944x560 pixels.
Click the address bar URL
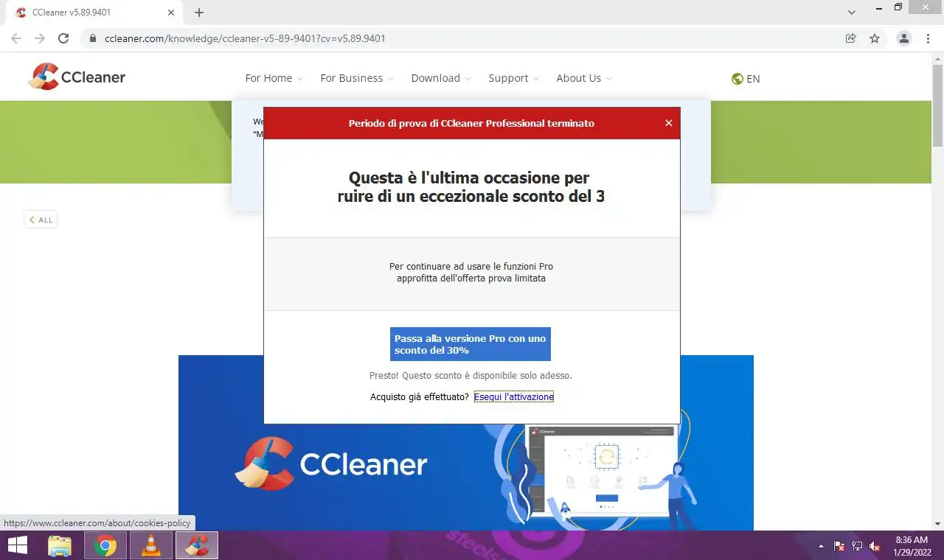pos(245,38)
